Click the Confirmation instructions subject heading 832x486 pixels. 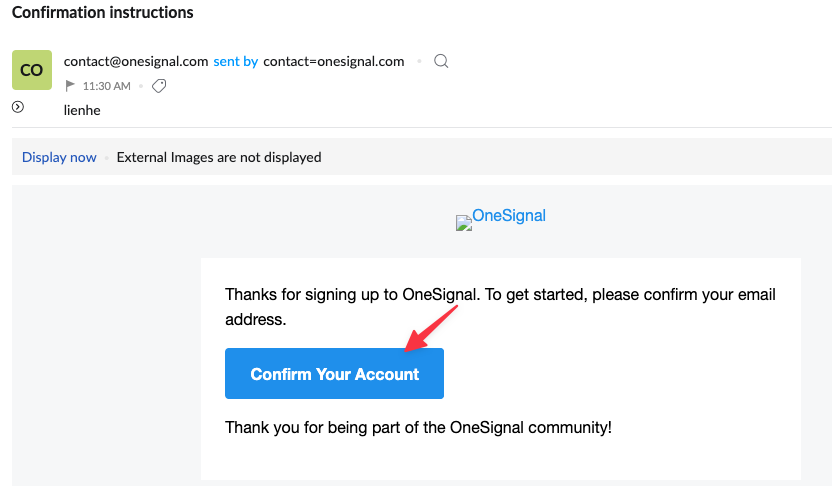(x=102, y=12)
